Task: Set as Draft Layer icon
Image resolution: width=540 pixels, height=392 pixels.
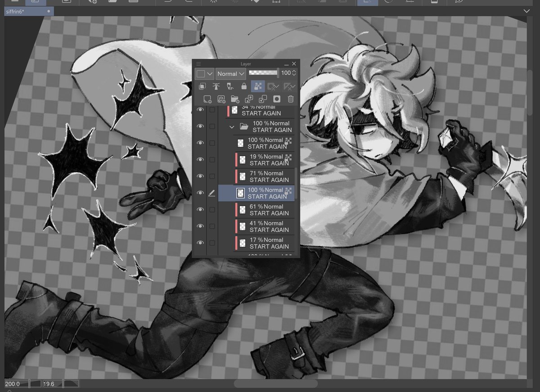Action: [230, 86]
